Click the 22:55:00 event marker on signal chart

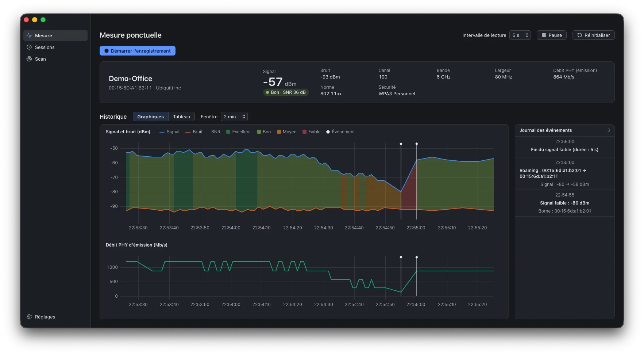[x=417, y=144]
